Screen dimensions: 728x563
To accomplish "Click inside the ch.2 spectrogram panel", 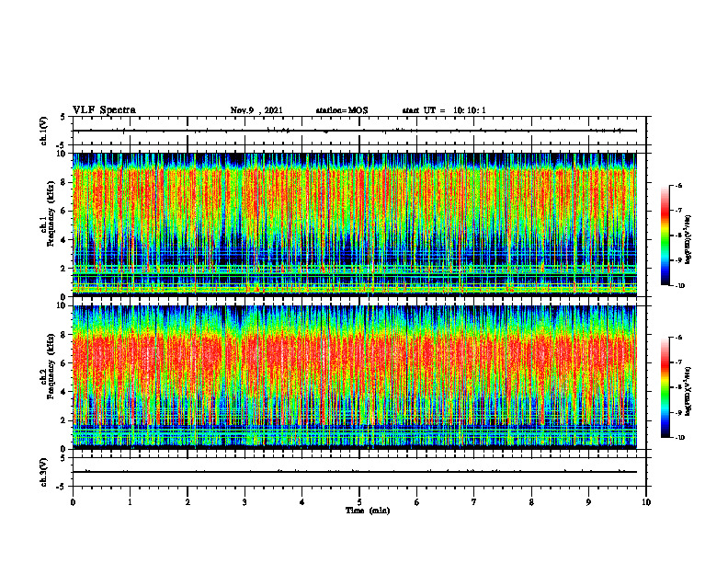I will click(355, 377).
